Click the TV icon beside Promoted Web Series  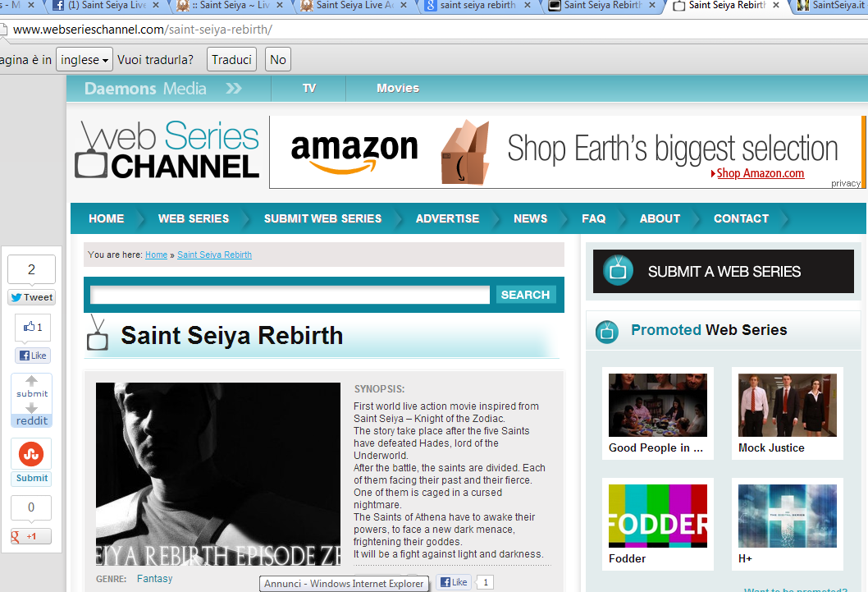click(x=607, y=332)
